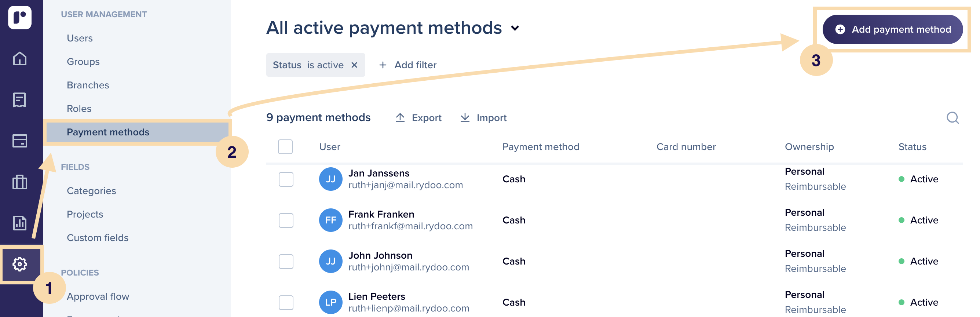Screen dimensions: 980x317
Task: Click the Export button
Action: click(x=418, y=118)
